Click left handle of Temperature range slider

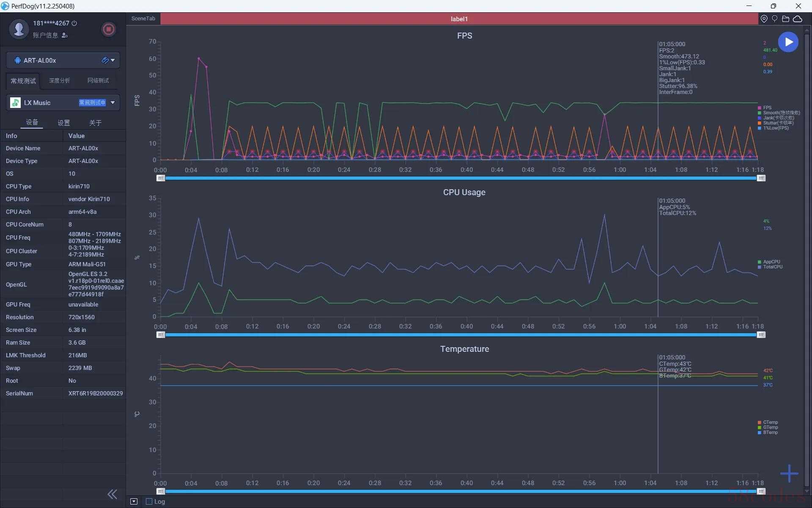(161, 491)
